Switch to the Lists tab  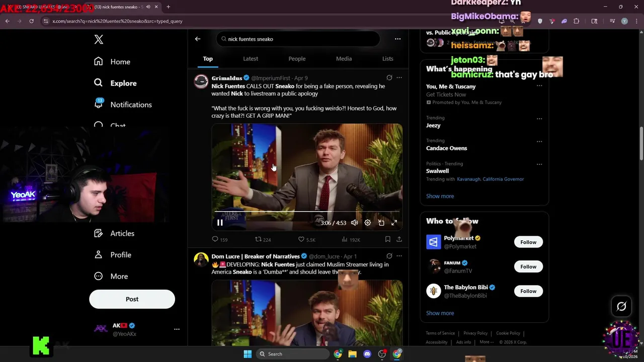point(387,59)
